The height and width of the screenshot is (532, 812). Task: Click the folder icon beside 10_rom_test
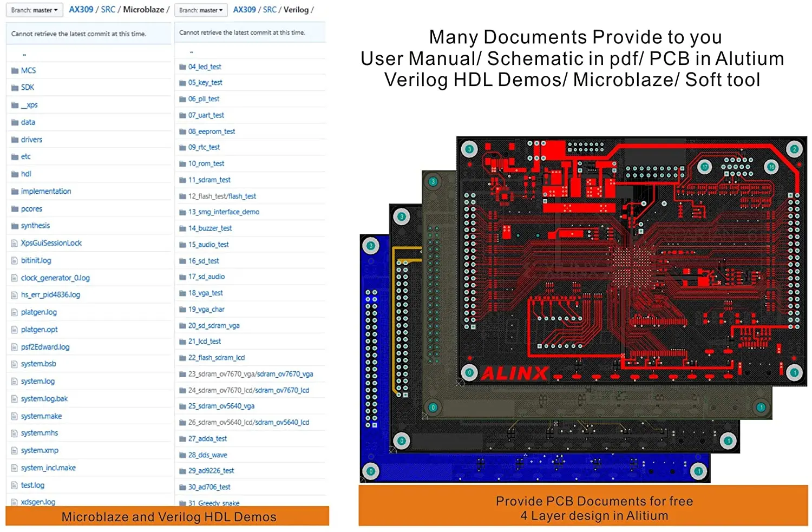pyautogui.click(x=182, y=164)
